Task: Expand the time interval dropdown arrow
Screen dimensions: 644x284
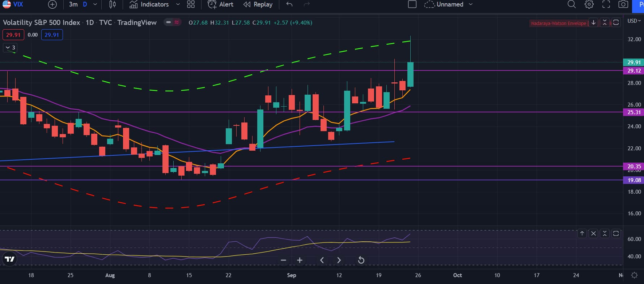Action: 95,4
